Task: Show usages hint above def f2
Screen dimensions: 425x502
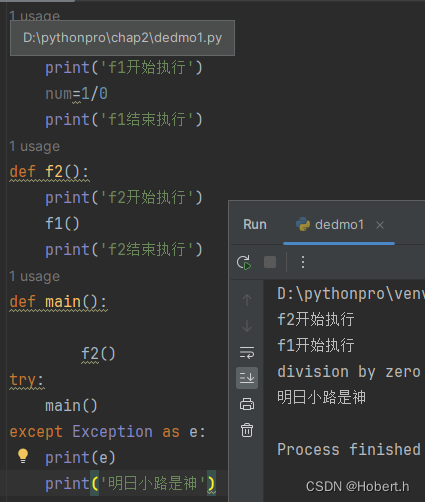Action: click(35, 146)
